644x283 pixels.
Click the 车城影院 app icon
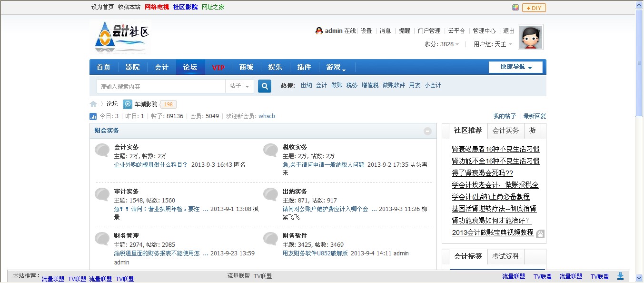pyautogui.click(x=128, y=104)
